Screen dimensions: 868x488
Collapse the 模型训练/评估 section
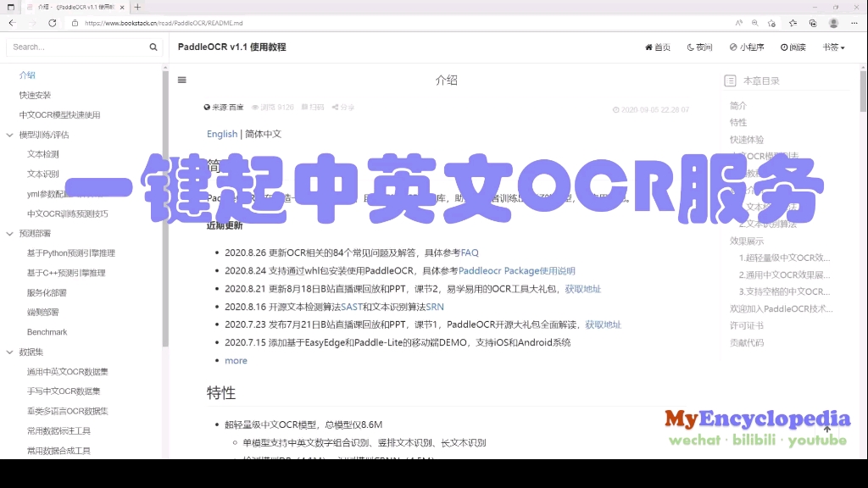pos(9,135)
